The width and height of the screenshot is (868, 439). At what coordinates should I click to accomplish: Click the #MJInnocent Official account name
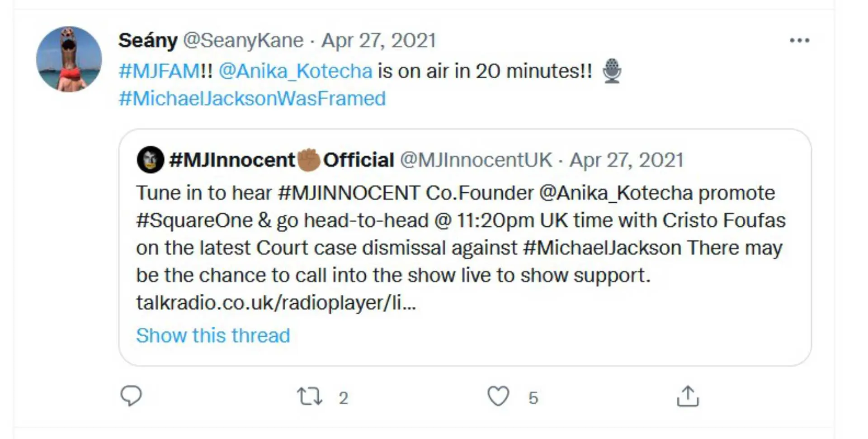[x=281, y=160]
